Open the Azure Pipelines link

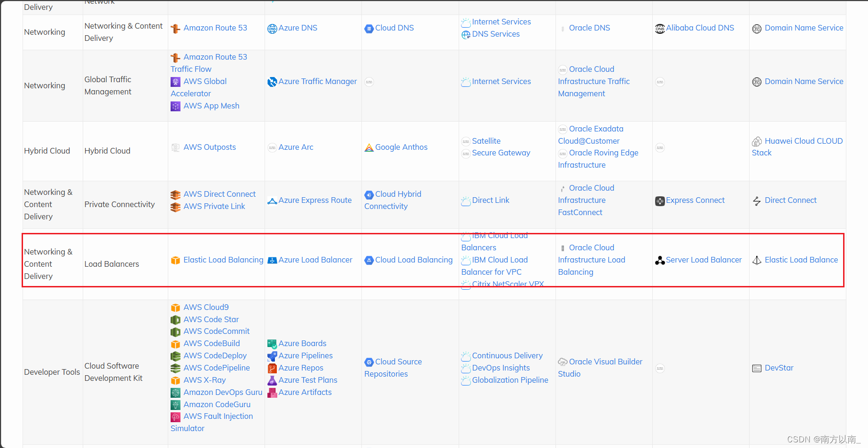coord(305,356)
